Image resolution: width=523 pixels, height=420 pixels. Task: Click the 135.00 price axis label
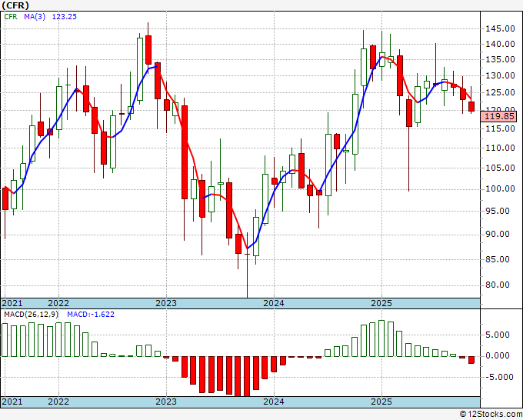pos(499,60)
